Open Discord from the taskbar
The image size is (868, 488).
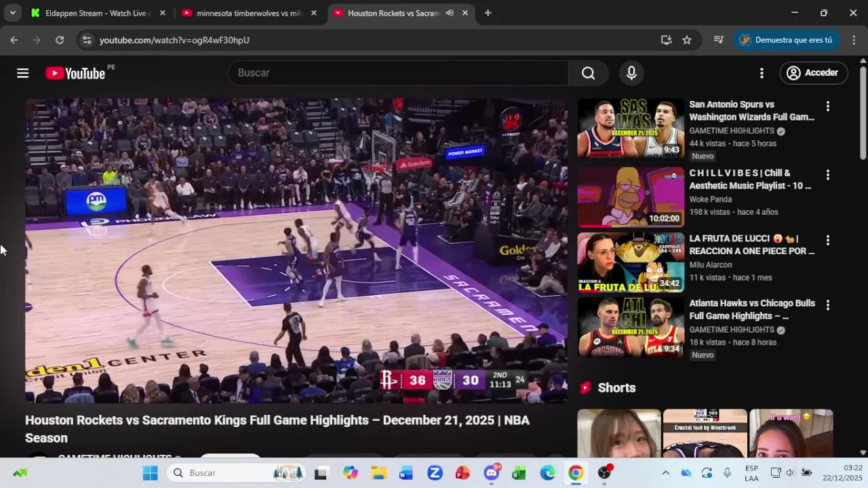492,473
